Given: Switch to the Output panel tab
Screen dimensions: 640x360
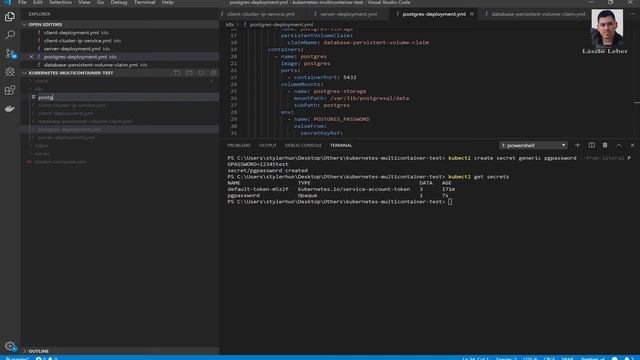Looking at the screenshot, I should point(267,145).
